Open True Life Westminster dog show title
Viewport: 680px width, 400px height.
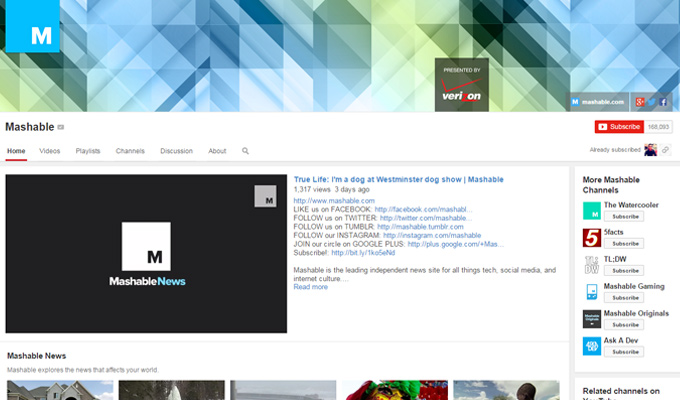point(399,179)
